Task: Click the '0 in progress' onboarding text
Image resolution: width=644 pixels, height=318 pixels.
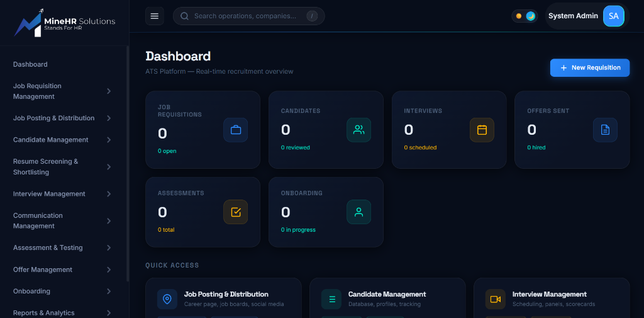Action: click(x=298, y=230)
